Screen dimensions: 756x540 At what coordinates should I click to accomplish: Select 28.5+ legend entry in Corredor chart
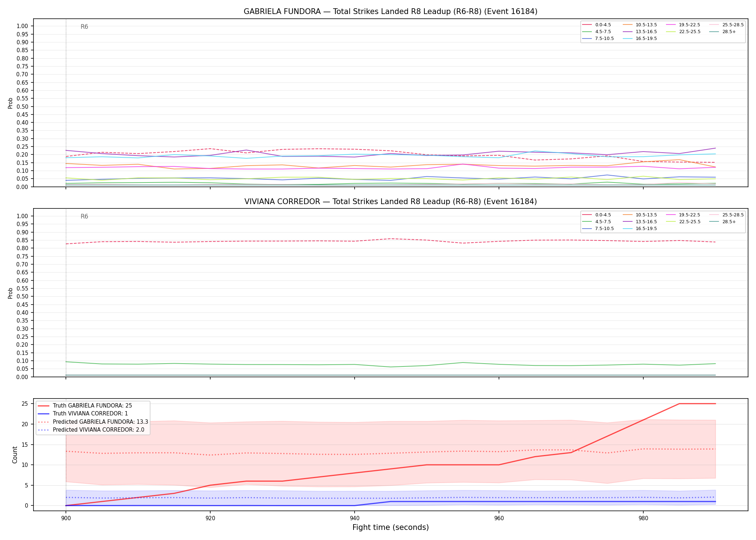723,222
